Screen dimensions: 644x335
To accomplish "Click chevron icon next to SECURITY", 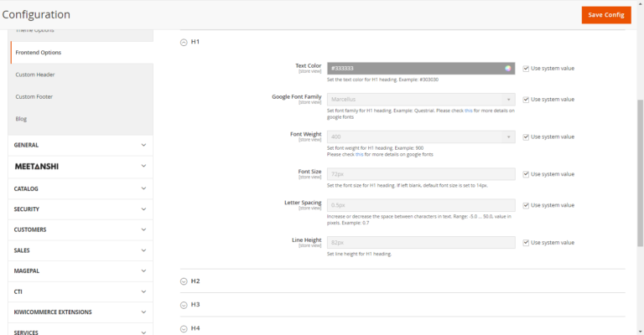I will click(143, 209).
